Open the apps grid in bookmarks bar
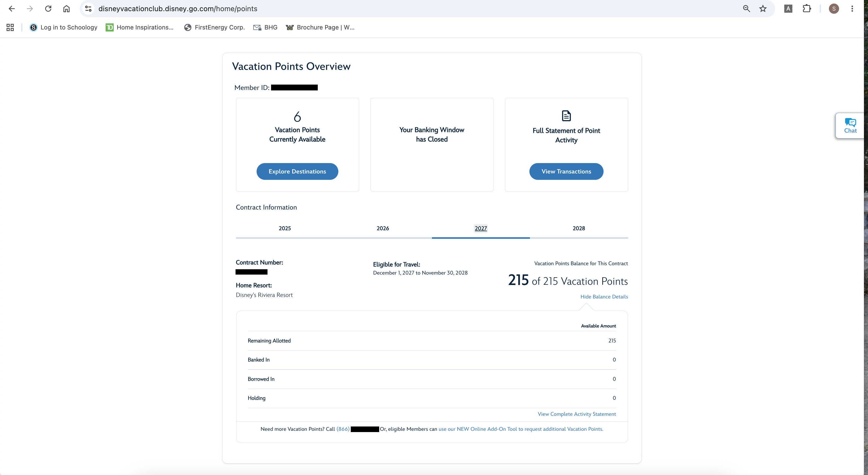The image size is (868, 475). pyautogui.click(x=10, y=27)
